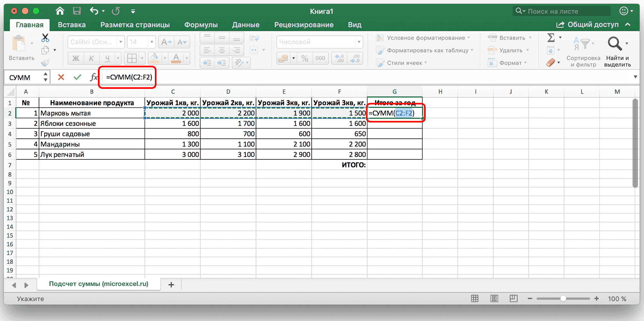
Task: Open the Числовой number format dropdown
Action: [x=358, y=42]
